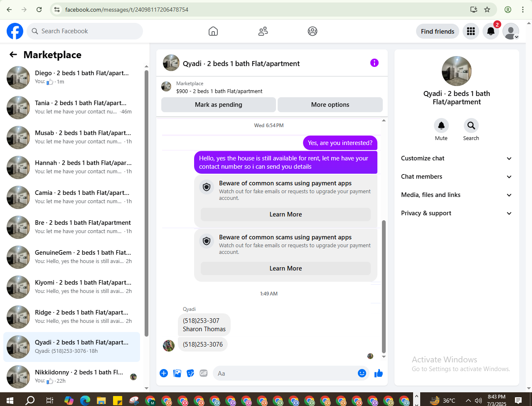This screenshot has width=532, height=406.
Task: Click the browser install app icon
Action: (x=474, y=9)
